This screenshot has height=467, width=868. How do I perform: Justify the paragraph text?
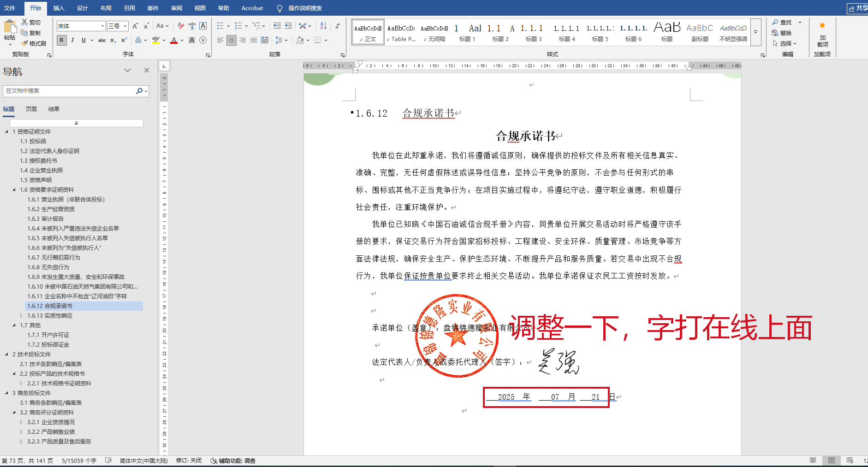point(254,40)
